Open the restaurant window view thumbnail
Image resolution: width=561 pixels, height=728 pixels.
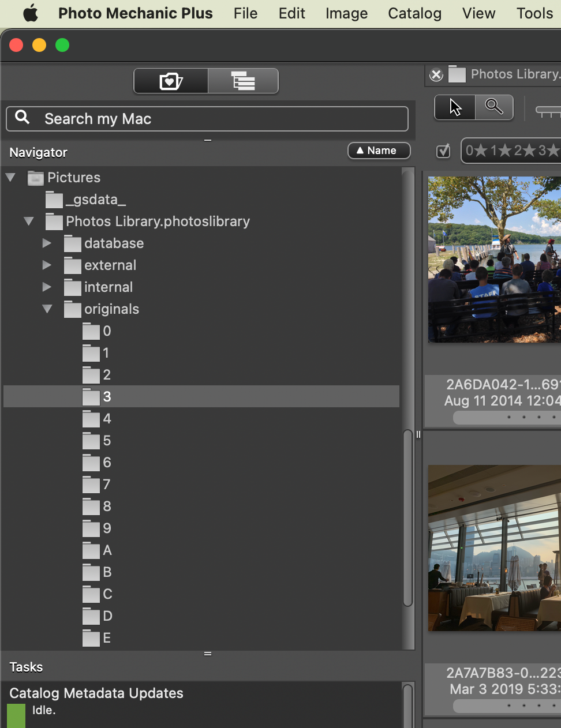coord(495,548)
